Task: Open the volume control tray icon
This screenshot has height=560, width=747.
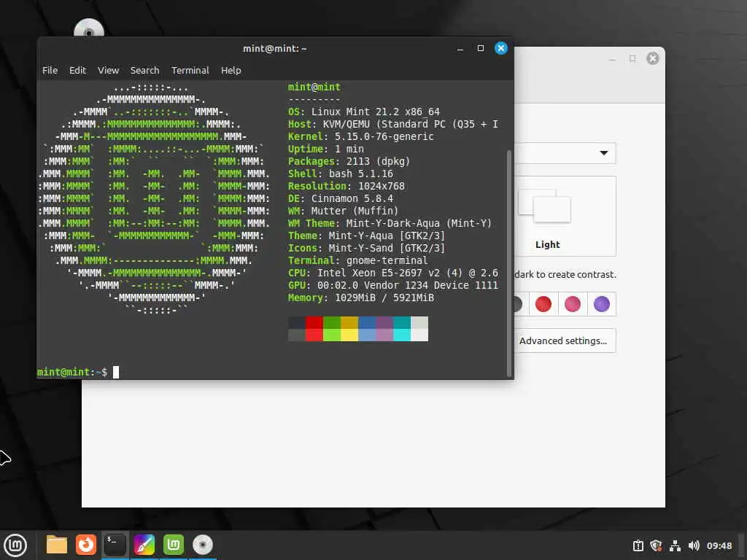Action: [694, 545]
